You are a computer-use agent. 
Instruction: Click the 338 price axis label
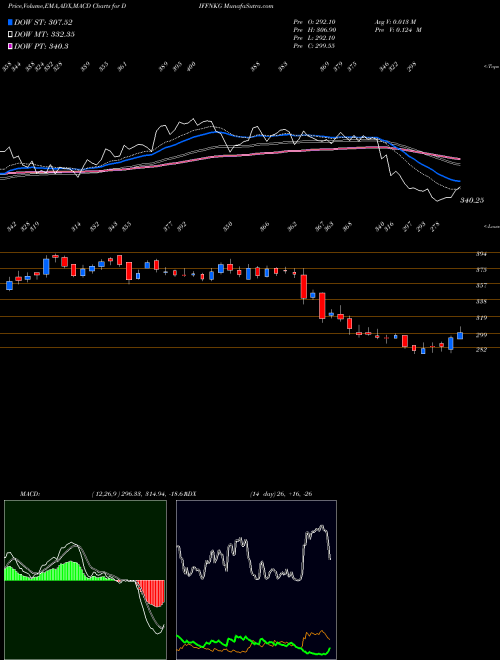point(481,301)
